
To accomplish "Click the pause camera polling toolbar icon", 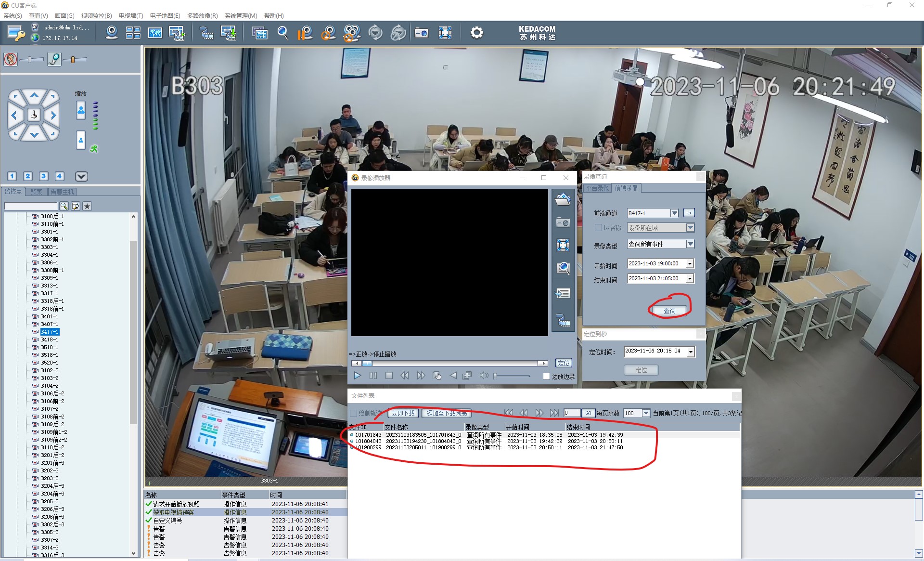I will pyautogui.click(x=305, y=33).
